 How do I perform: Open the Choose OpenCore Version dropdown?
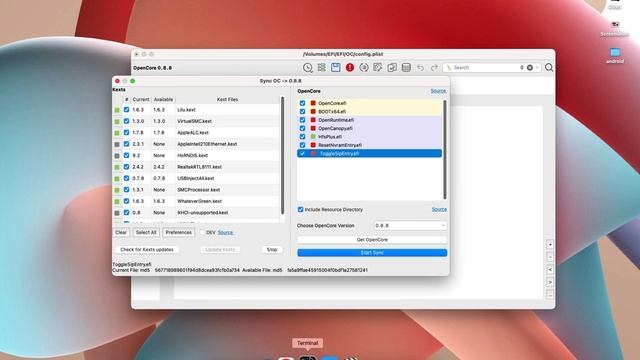[x=410, y=225]
